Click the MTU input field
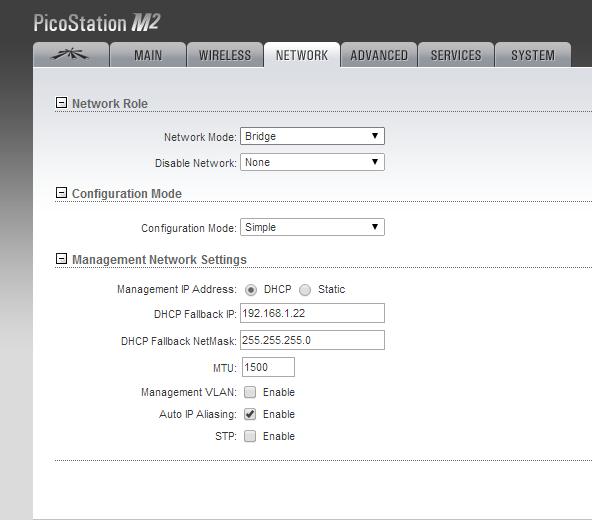592x529 pixels. 268,367
